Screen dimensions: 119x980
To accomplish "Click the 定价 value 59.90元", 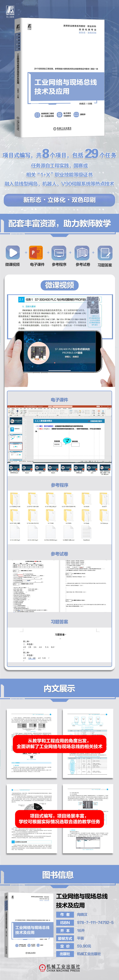I will pos(84,946).
